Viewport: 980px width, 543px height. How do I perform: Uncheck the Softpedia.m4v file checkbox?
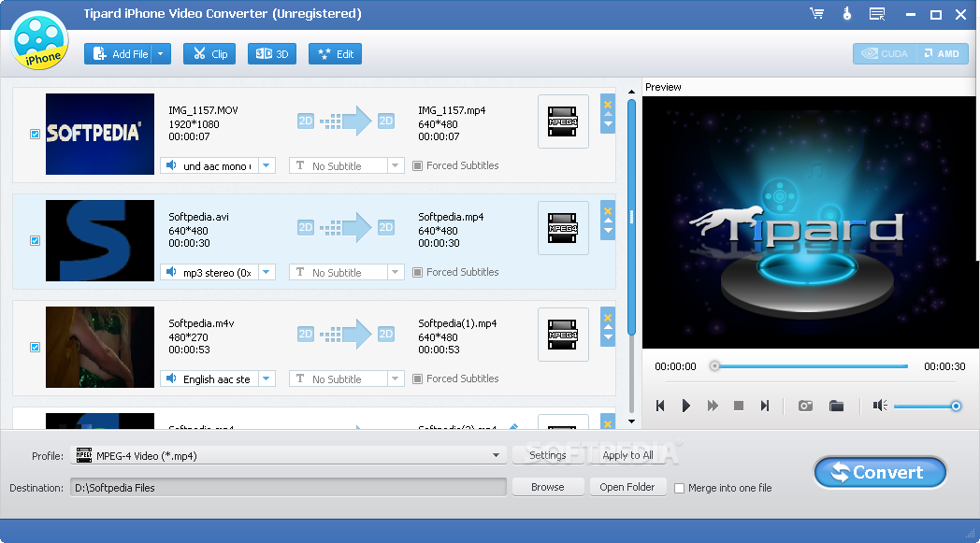pos(35,347)
